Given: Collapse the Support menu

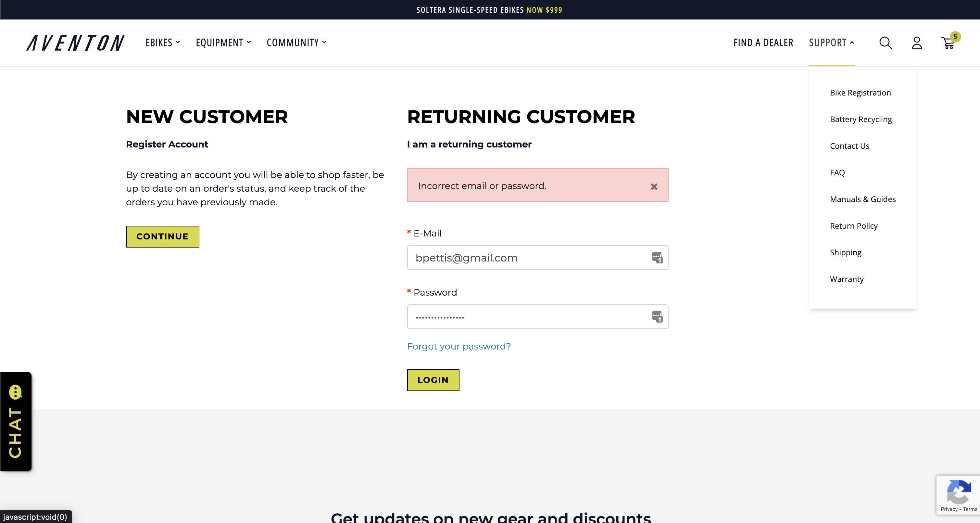Looking at the screenshot, I should point(831,43).
